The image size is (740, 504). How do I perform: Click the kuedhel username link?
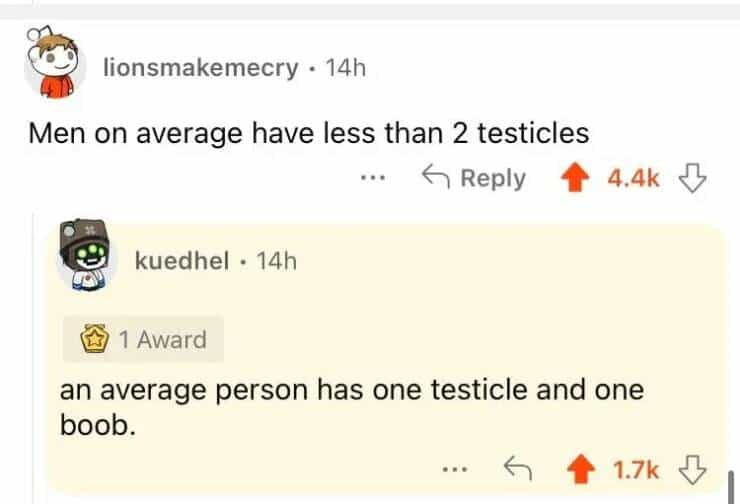pos(183,261)
